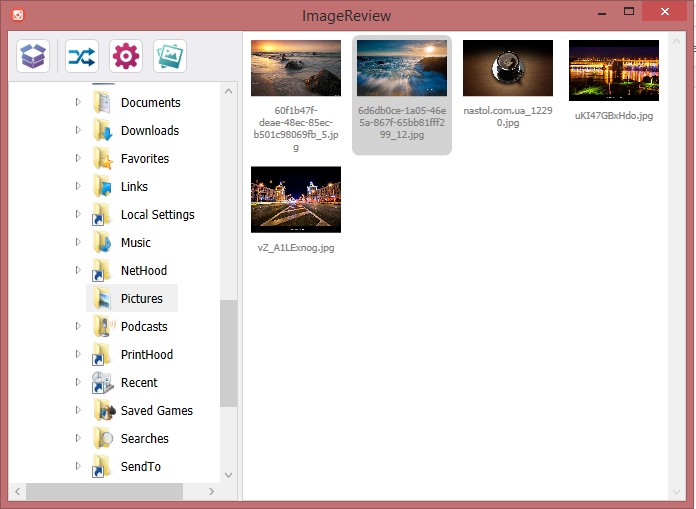Click the file name nastol.com.ua_12290.jpg
Screen dimensions: 696x509
pyautogui.click(x=508, y=116)
